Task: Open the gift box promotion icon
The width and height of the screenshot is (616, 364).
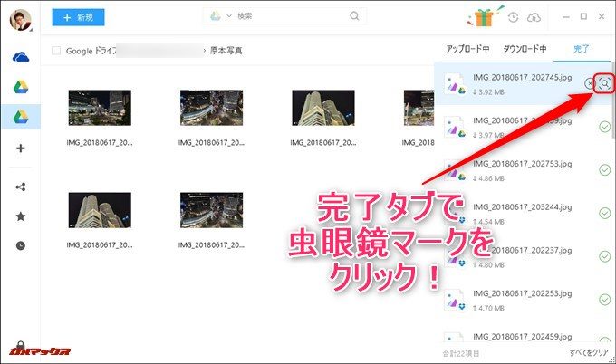Action: click(483, 16)
